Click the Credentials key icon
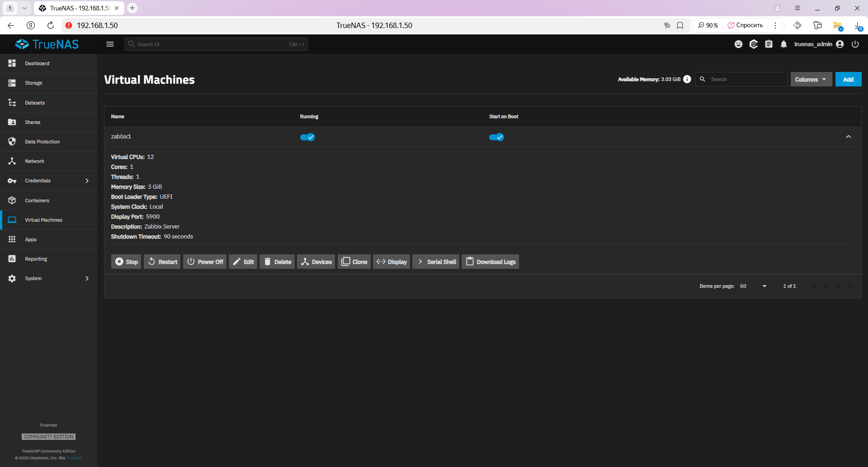868x467 pixels. 12,181
